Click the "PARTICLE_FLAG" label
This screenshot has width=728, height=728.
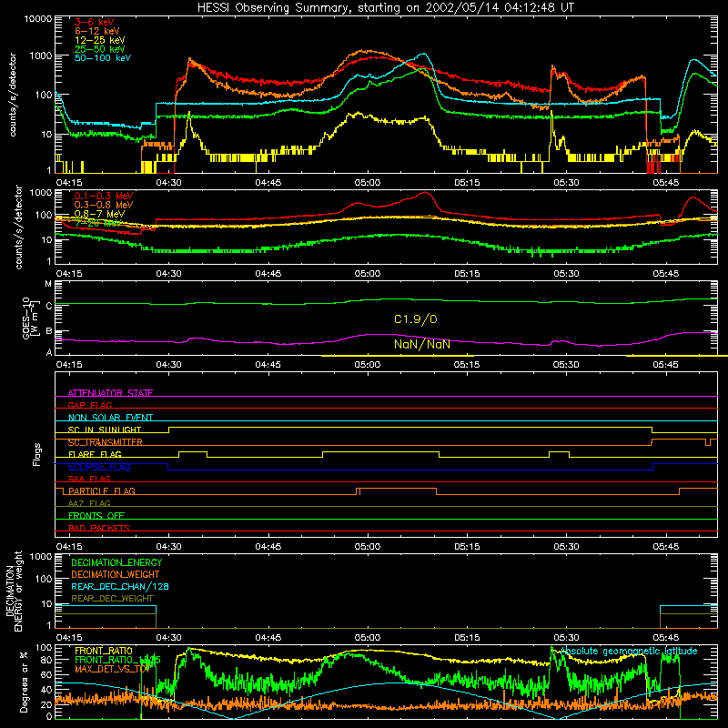coord(102,490)
